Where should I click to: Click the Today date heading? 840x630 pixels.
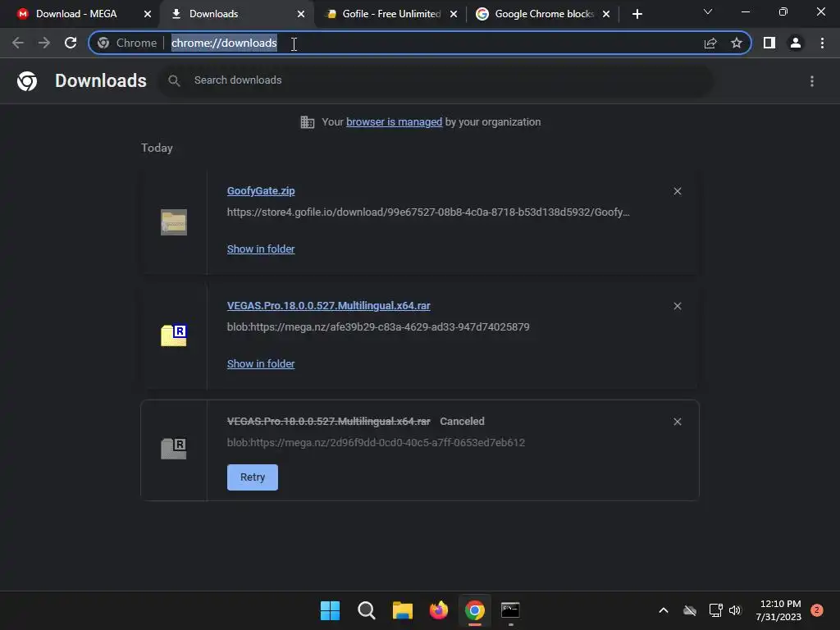tap(157, 148)
